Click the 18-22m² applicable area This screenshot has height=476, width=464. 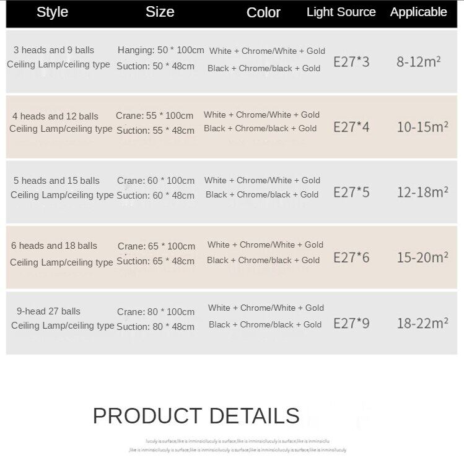click(422, 322)
